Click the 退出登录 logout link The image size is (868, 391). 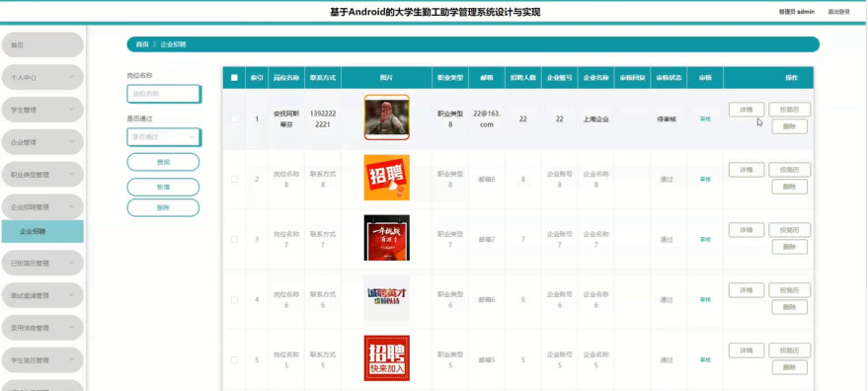838,12
